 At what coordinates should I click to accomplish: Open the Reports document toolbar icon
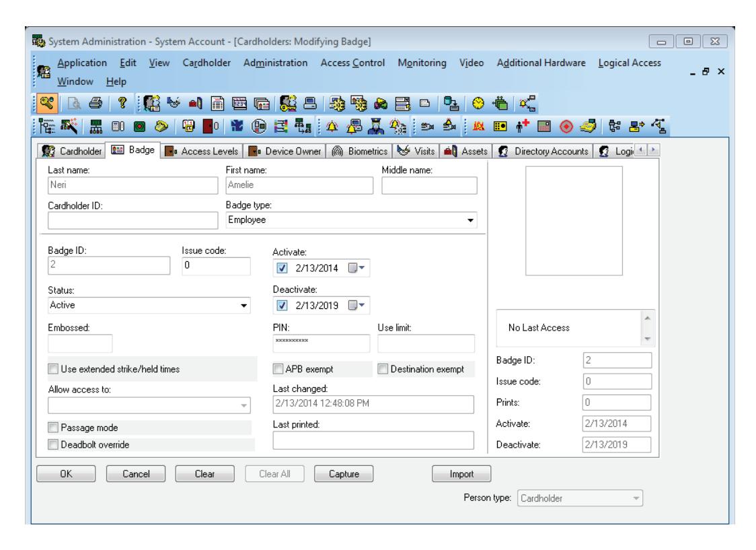[x=217, y=103]
